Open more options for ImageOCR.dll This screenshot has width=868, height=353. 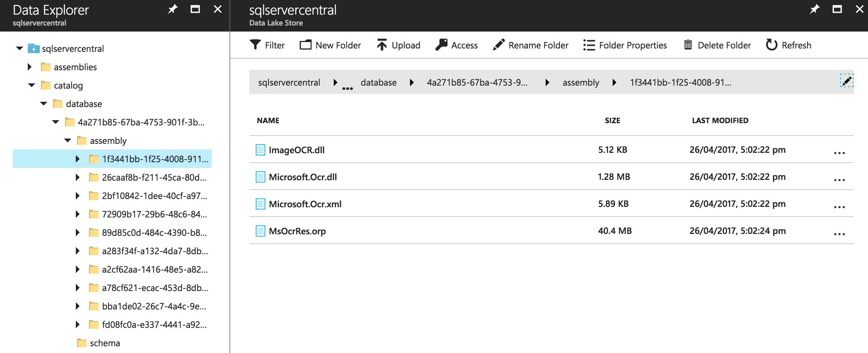pos(839,153)
